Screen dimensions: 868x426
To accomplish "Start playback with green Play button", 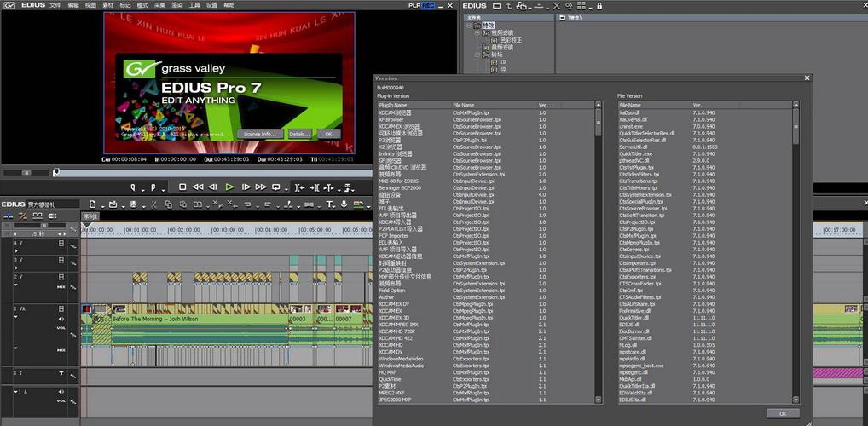I will pyautogui.click(x=229, y=187).
